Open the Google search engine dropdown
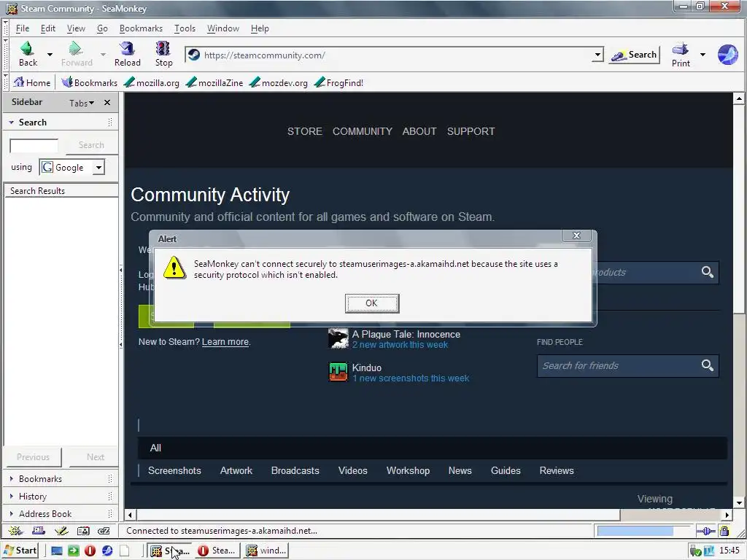Screen dimensions: 747x560 (x=98, y=168)
